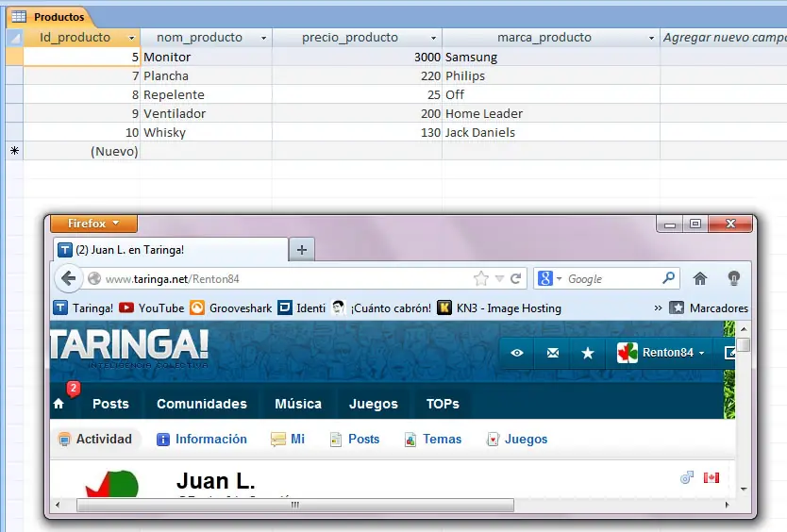Go to the Firefox home page icon
Screen dimensions: 787x532
[699, 278]
